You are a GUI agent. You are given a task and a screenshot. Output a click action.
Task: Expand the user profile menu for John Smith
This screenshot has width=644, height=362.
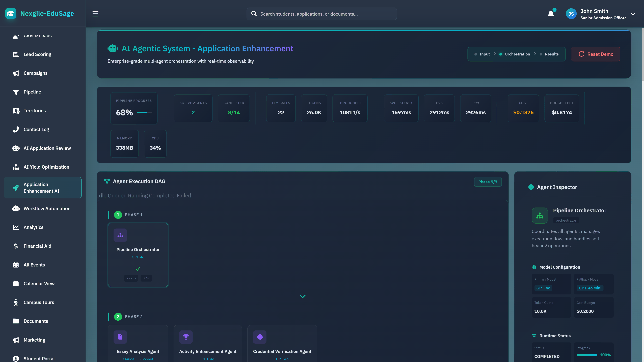click(633, 14)
